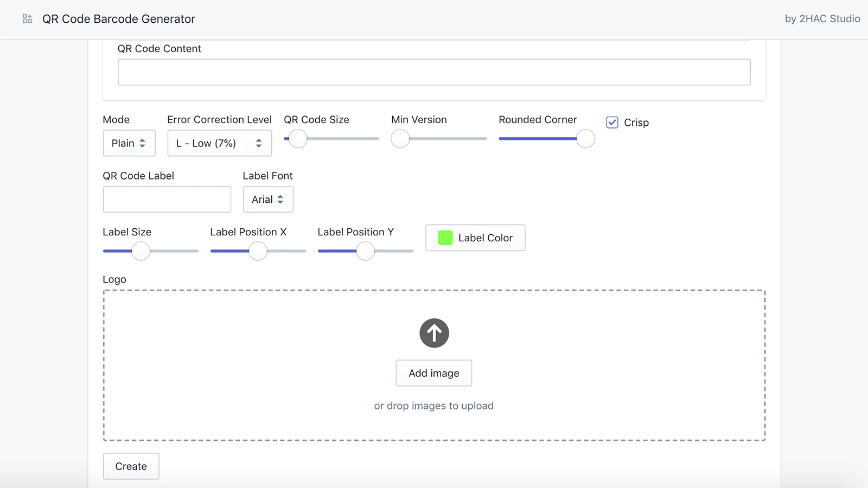Click the QR Code Barcode Generator title
This screenshot has width=868, height=488.
[x=119, y=19]
